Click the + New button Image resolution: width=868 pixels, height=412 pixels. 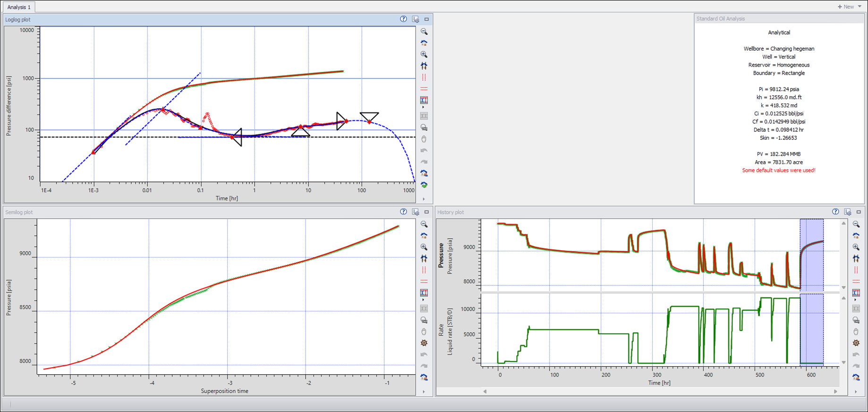[845, 7]
